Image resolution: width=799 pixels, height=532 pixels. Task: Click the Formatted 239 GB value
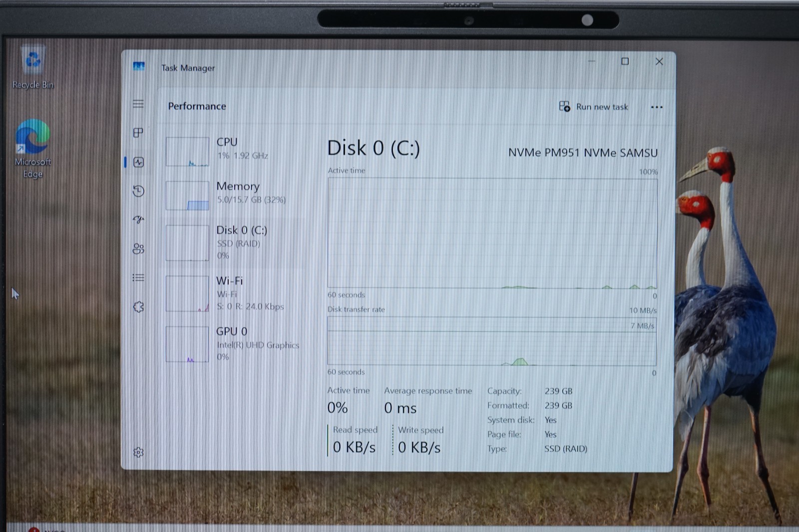558,406
